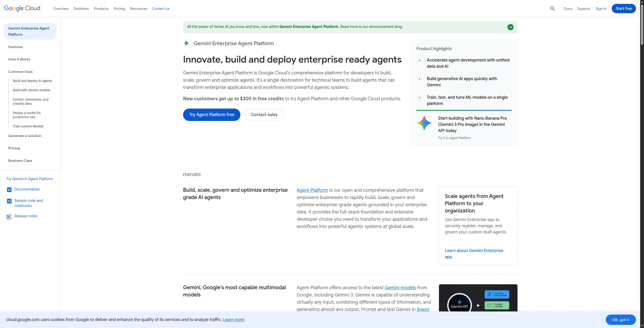Expand 'Train, test, and tune ML models' arrow
This screenshot has width=644, height=328.
(420, 97)
